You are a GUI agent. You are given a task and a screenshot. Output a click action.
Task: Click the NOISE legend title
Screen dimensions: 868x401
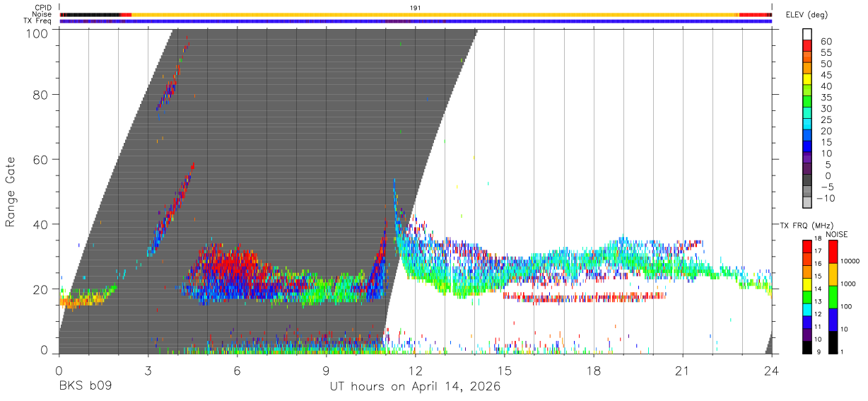837,234
